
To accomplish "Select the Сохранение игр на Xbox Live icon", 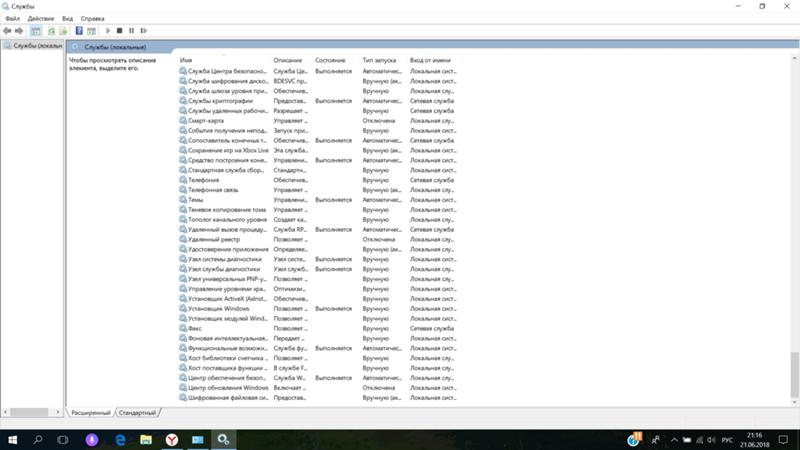I will tap(183, 150).
